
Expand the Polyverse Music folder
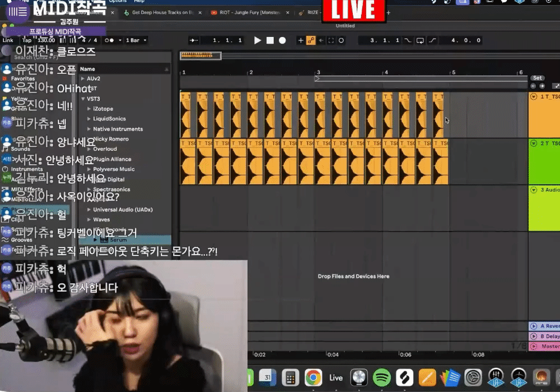(89, 169)
